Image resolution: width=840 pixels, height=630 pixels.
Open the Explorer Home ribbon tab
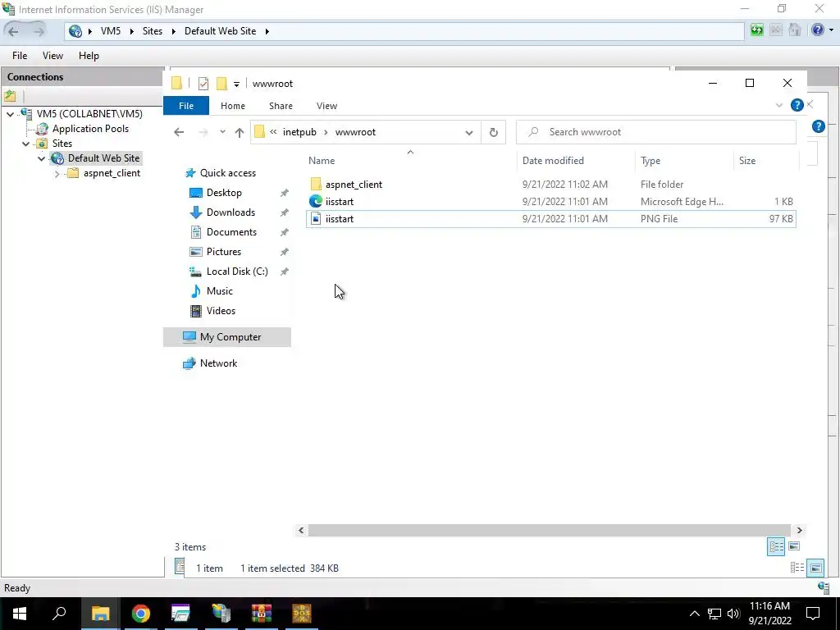tap(232, 106)
